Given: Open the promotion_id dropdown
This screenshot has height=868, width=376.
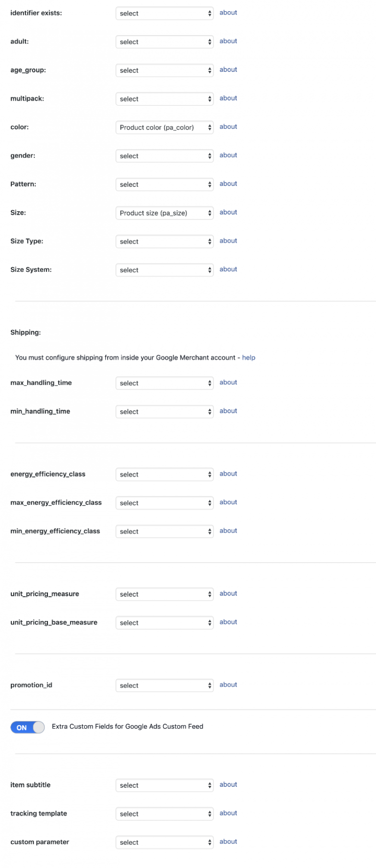Looking at the screenshot, I should tap(164, 685).
